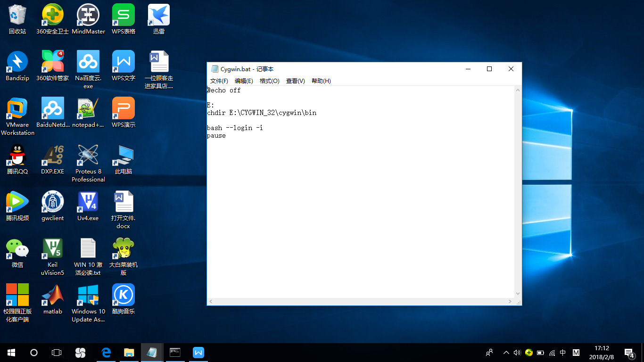Image resolution: width=644 pixels, height=362 pixels.
Task: Toggle Task View on the taskbar
Action: pos(57,353)
